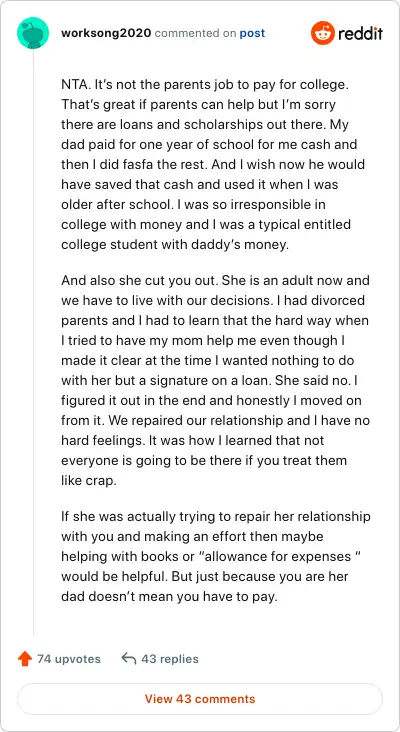Click the worksong2020 teal avatar icon

coord(33,33)
